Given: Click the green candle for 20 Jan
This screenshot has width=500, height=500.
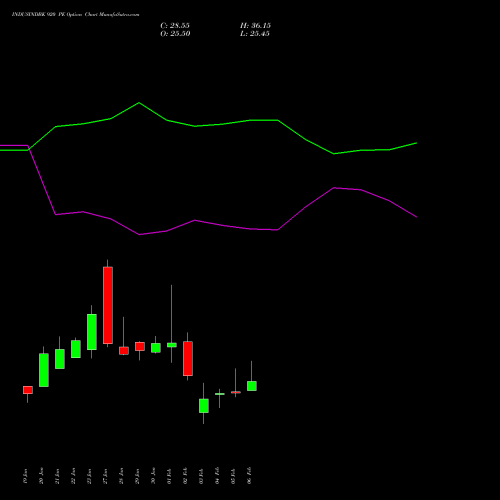Looking at the screenshot, I should [44, 370].
